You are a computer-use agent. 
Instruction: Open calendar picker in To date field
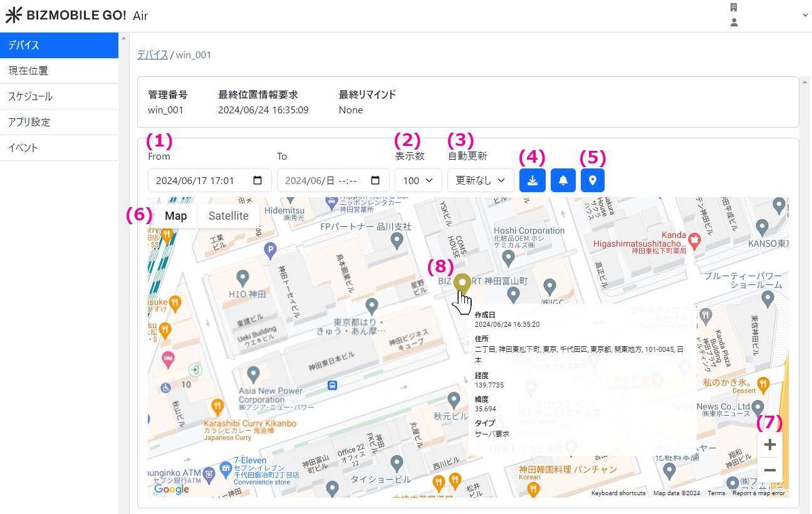(x=375, y=180)
